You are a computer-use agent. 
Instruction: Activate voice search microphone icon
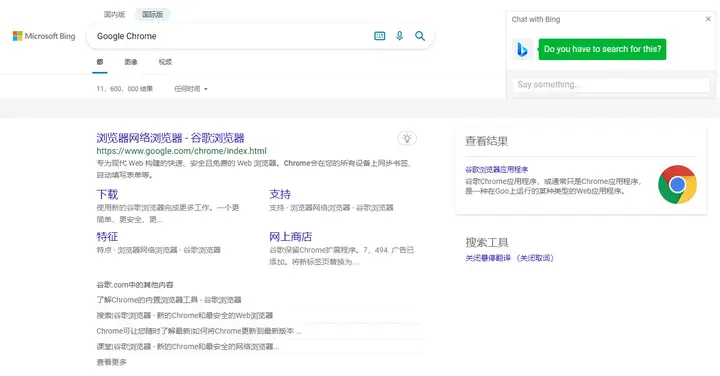(x=399, y=36)
